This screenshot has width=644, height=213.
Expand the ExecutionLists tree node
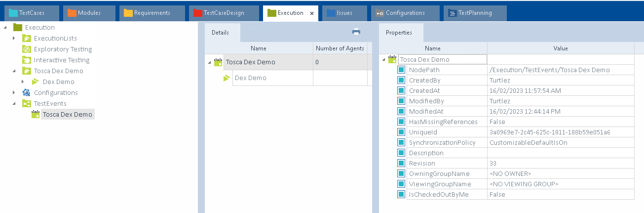click(14, 39)
